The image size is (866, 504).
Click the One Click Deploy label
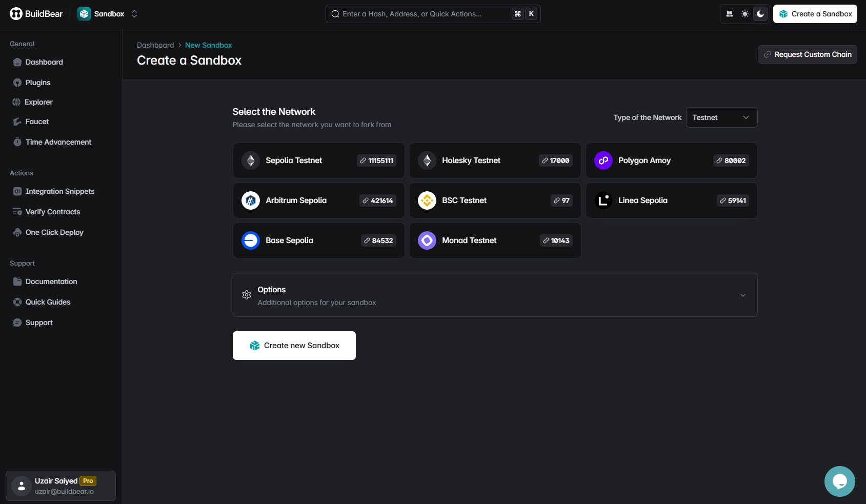click(54, 232)
